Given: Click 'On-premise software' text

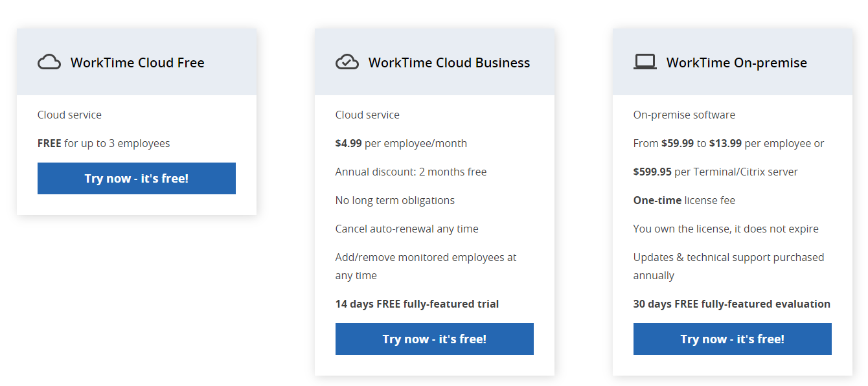Looking at the screenshot, I should click(x=684, y=115).
